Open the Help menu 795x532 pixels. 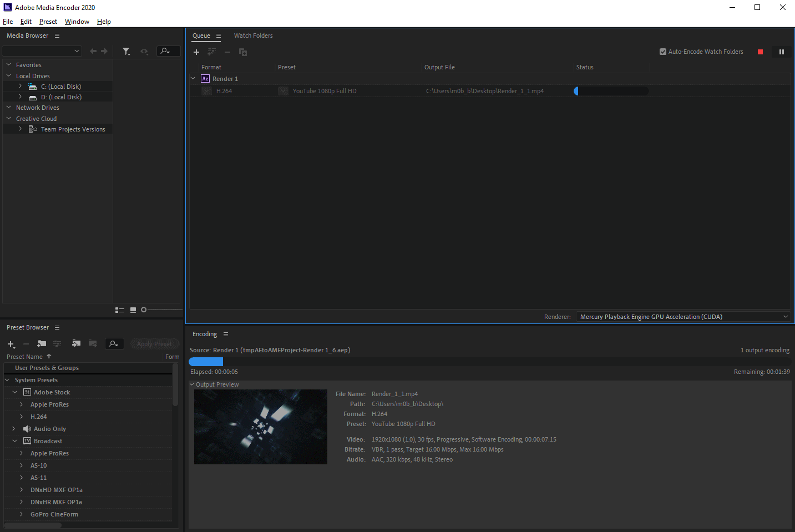[104, 22]
